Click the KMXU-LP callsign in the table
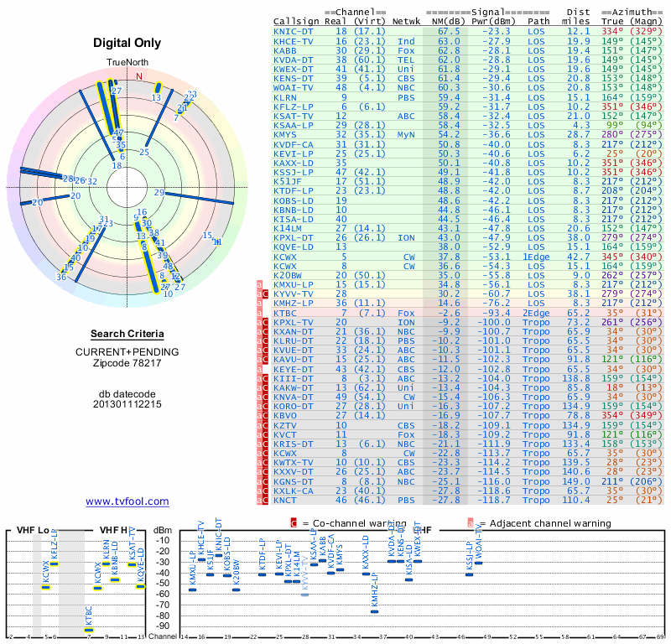 click(293, 284)
